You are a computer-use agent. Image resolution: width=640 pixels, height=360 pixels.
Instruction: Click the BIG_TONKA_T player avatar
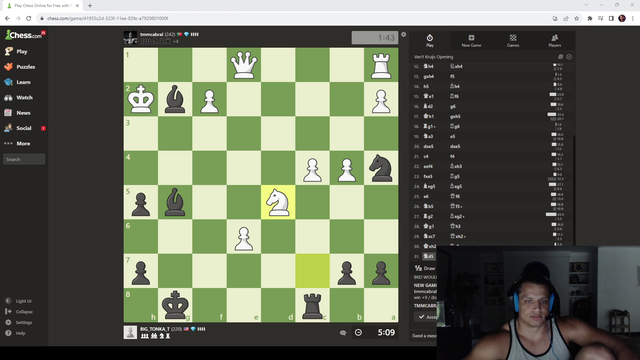130,332
